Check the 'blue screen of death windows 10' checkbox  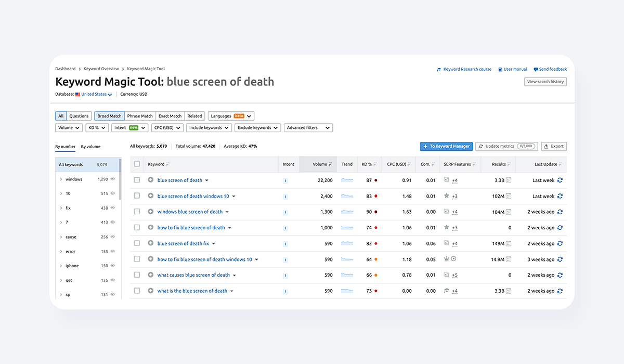(137, 196)
